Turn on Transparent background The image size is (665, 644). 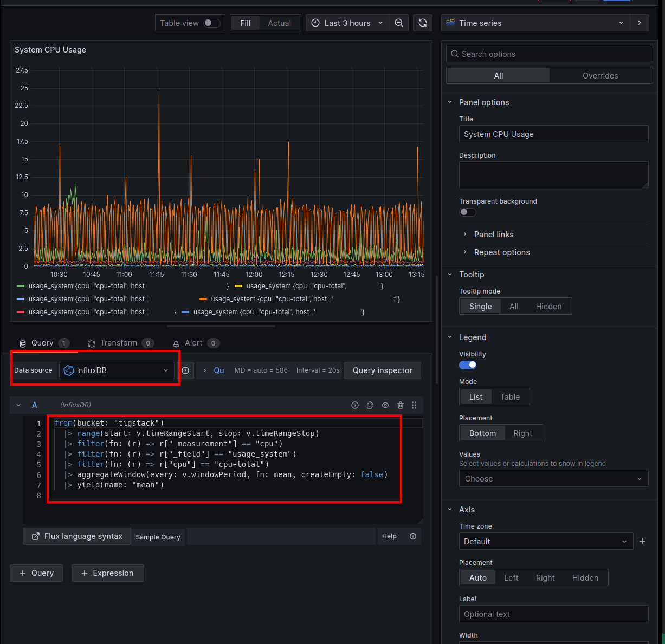(x=467, y=212)
